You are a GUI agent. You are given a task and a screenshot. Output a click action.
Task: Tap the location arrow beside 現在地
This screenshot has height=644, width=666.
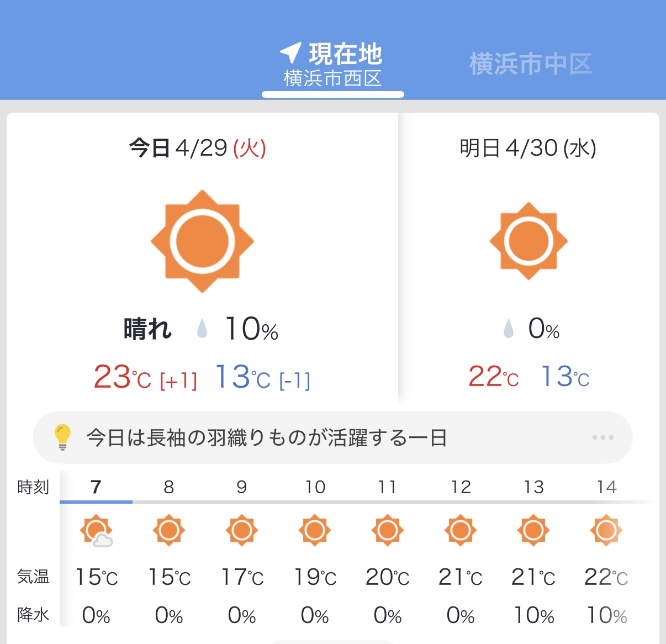click(290, 53)
